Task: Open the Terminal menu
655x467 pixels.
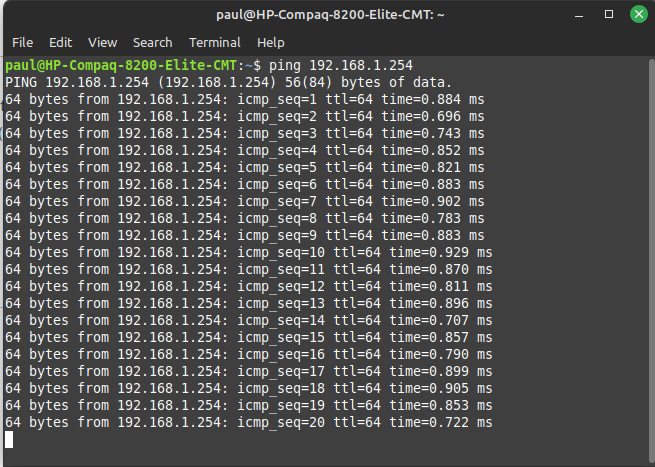Action: point(215,43)
